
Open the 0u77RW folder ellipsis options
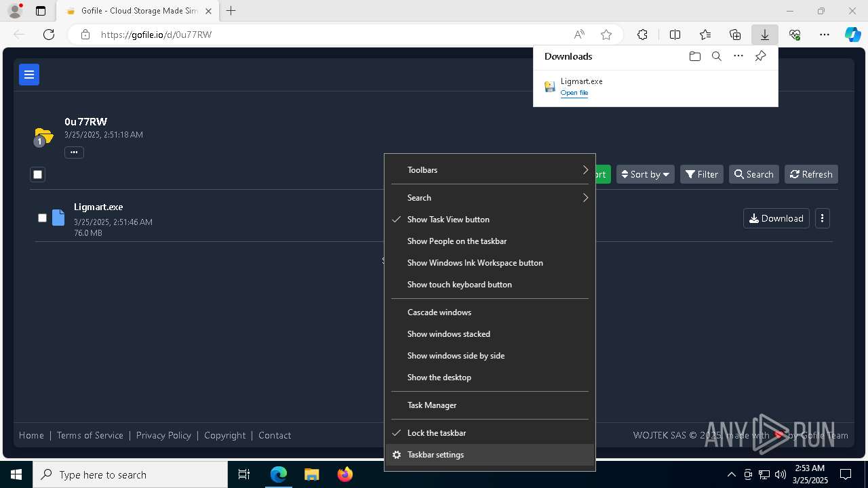click(x=74, y=152)
